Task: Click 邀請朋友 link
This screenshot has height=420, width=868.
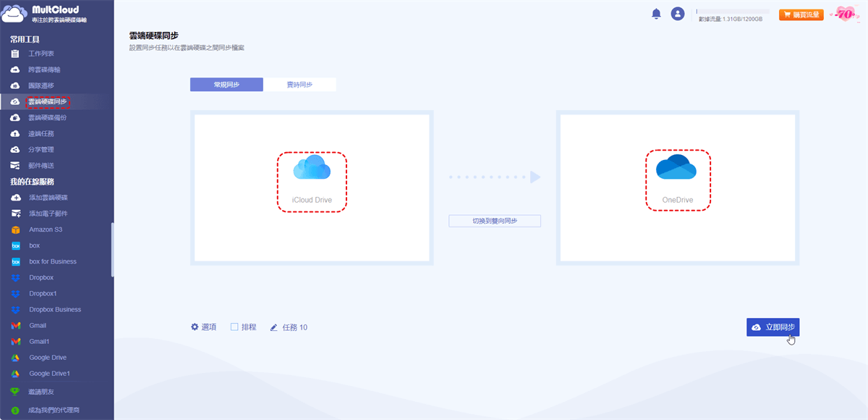Action: [x=41, y=392]
